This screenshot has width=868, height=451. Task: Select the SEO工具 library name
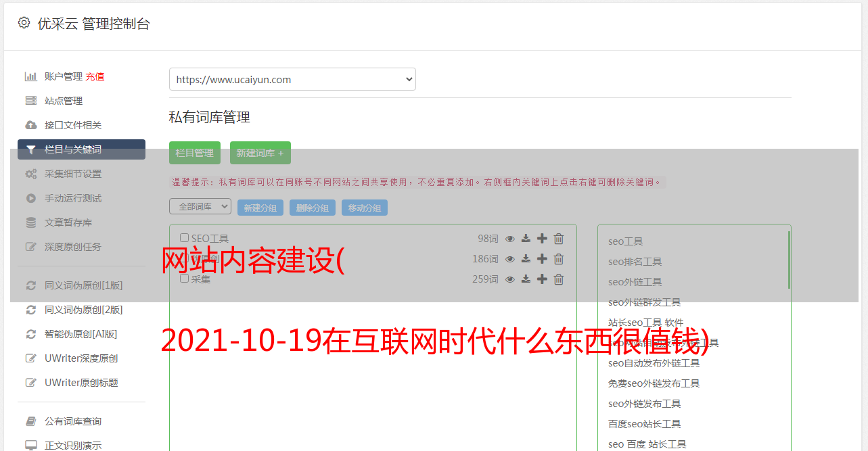point(210,239)
